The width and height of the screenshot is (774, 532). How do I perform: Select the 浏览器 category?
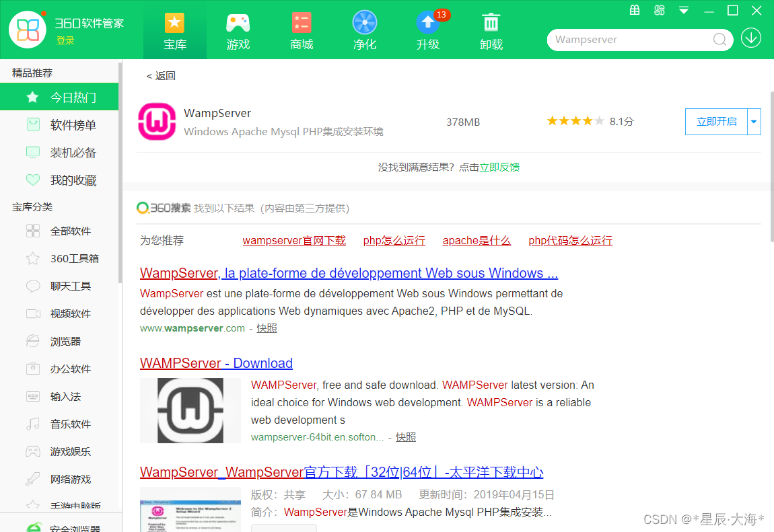click(59, 341)
